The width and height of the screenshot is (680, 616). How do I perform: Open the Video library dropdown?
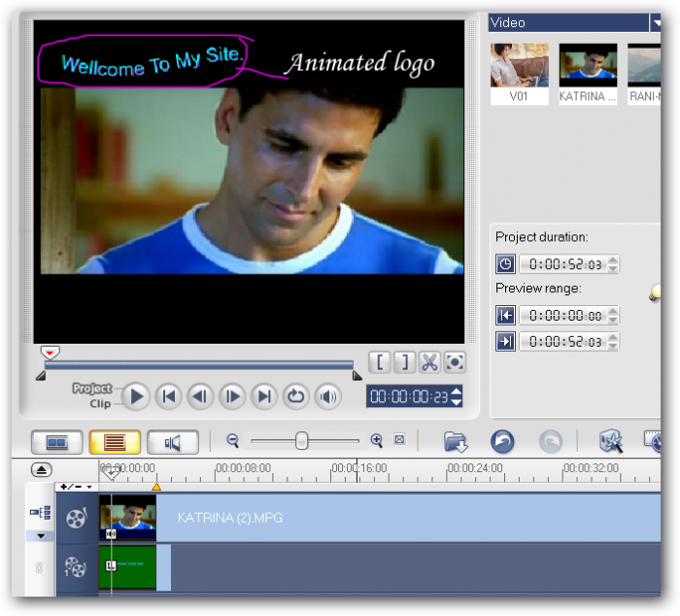pos(656,22)
